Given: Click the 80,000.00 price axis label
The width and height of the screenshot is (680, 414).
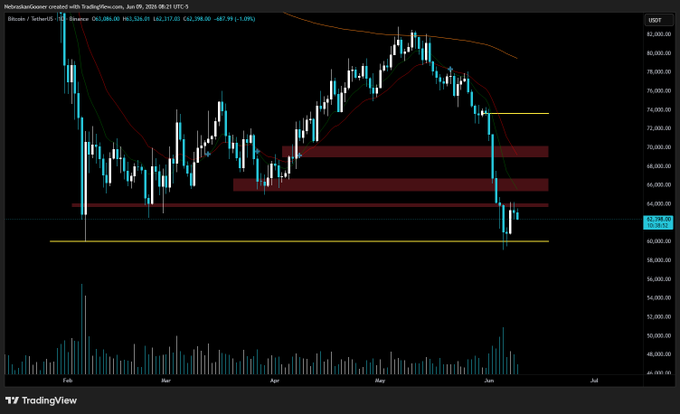Looking at the screenshot, I should (x=659, y=53).
